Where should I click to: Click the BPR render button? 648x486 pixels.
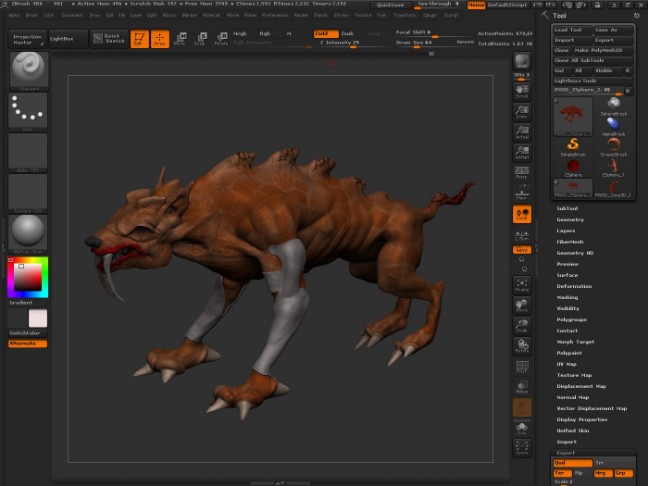click(522, 62)
